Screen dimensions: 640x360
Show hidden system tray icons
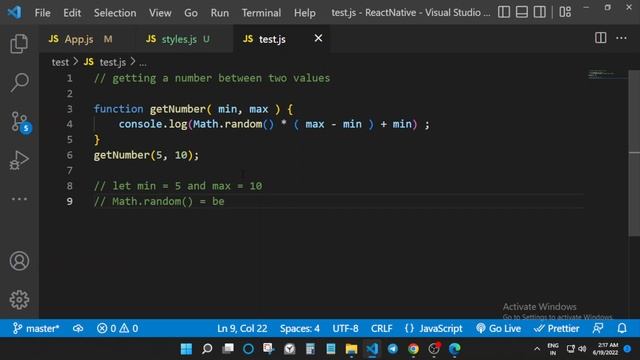pos(537,349)
